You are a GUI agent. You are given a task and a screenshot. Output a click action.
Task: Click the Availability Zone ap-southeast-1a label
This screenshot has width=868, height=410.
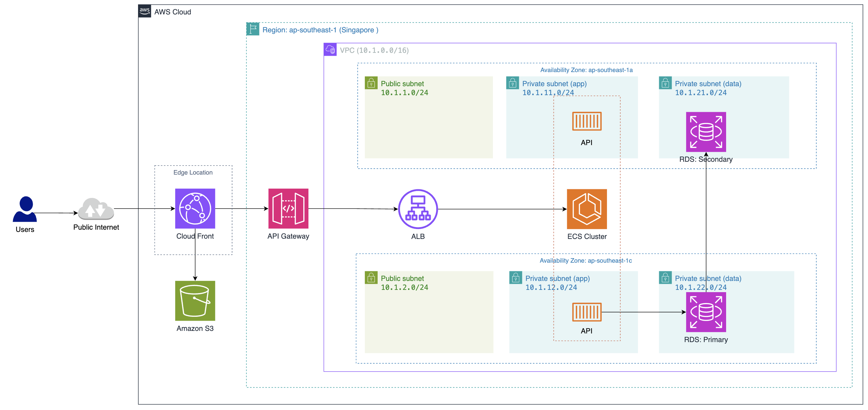click(x=586, y=70)
